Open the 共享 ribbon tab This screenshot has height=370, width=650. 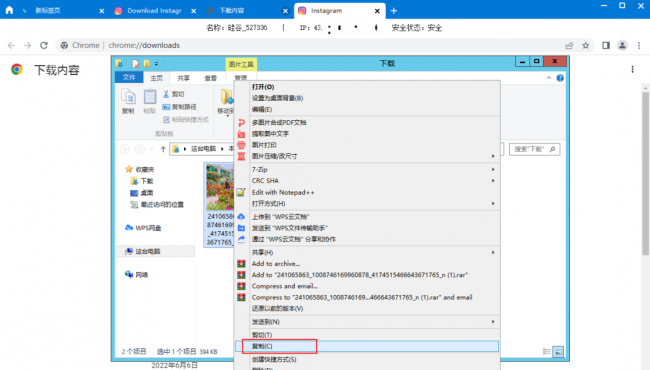[183, 78]
